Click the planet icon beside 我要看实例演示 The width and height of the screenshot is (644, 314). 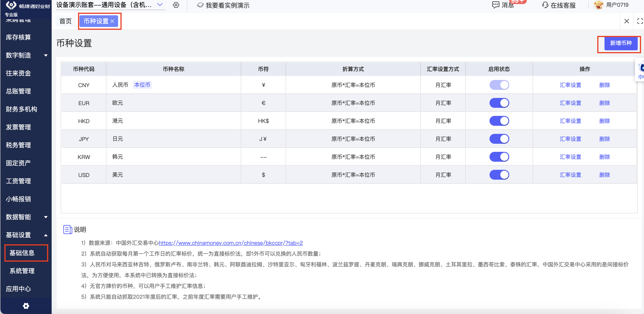pyautogui.click(x=200, y=5)
